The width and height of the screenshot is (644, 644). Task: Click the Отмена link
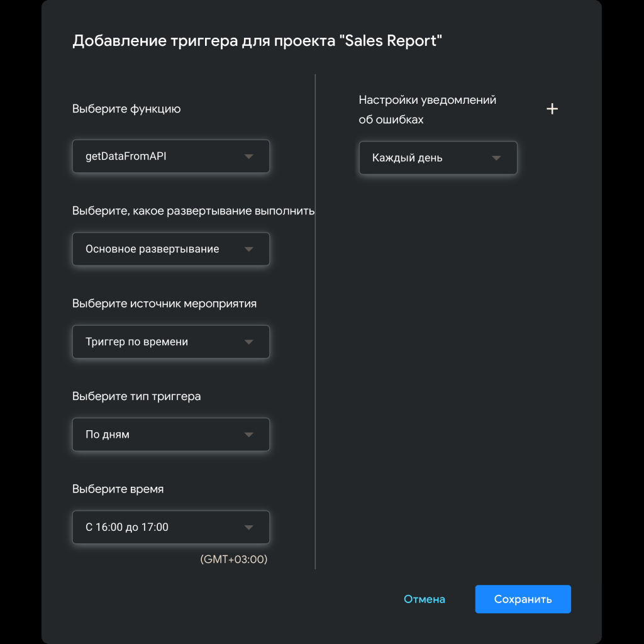click(424, 599)
